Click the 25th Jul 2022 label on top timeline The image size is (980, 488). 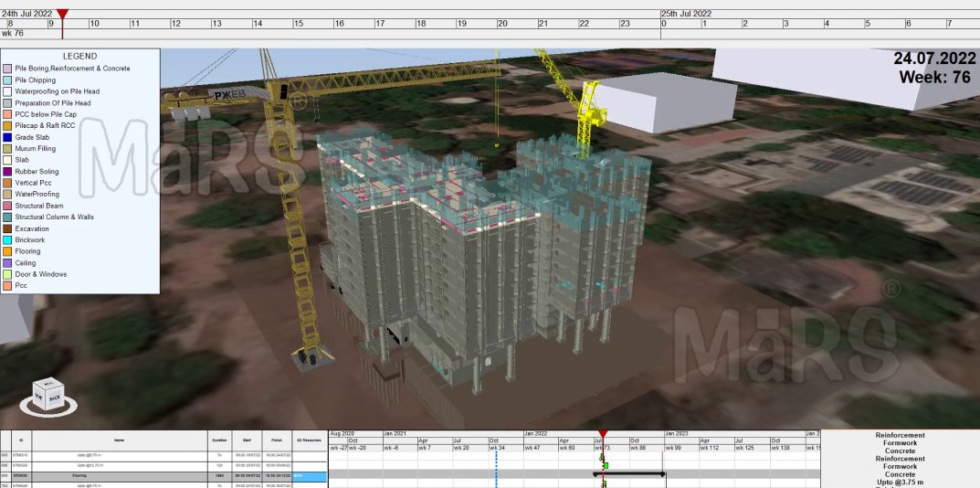(x=686, y=13)
